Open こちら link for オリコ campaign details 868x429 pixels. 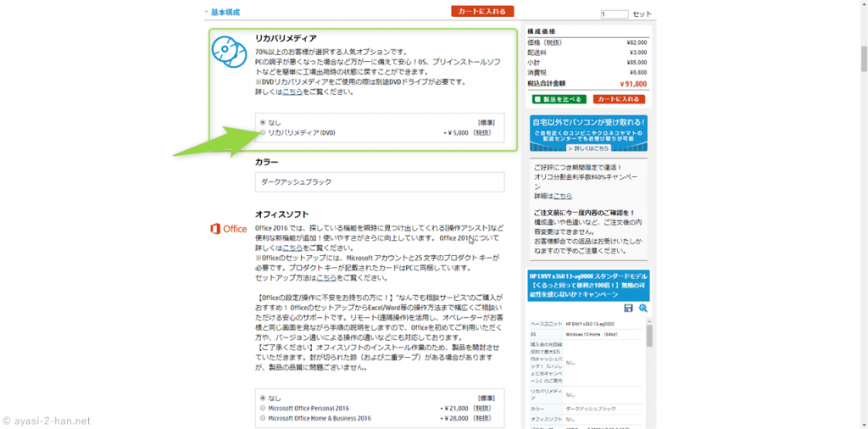563,196
